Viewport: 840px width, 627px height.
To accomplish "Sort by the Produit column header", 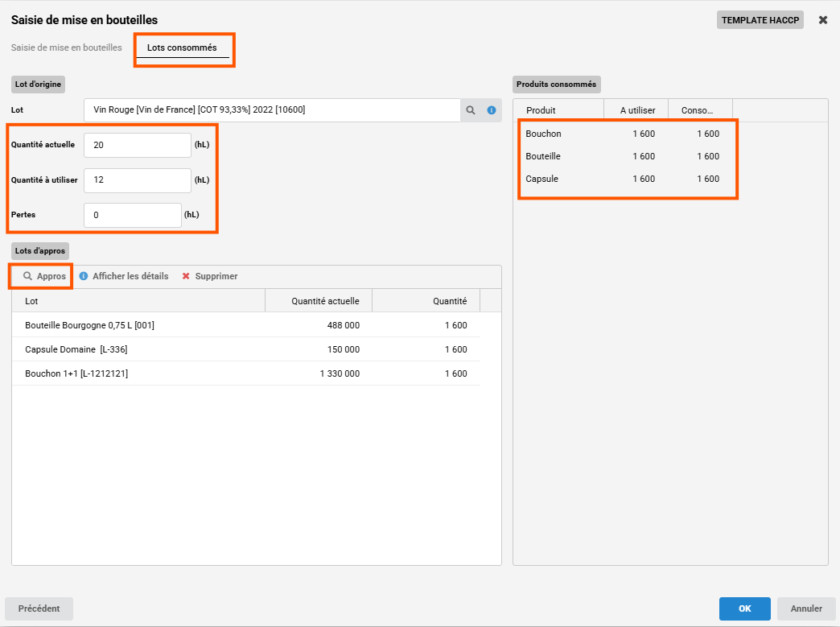I will [558, 110].
